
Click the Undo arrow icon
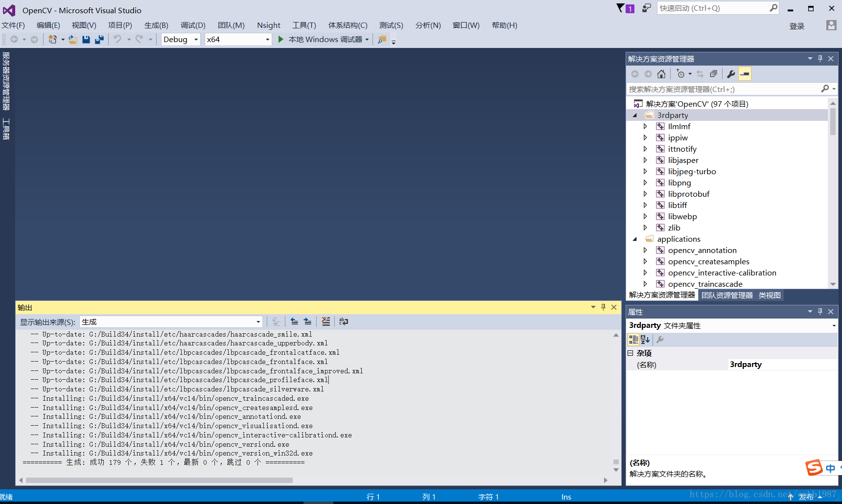(117, 39)
